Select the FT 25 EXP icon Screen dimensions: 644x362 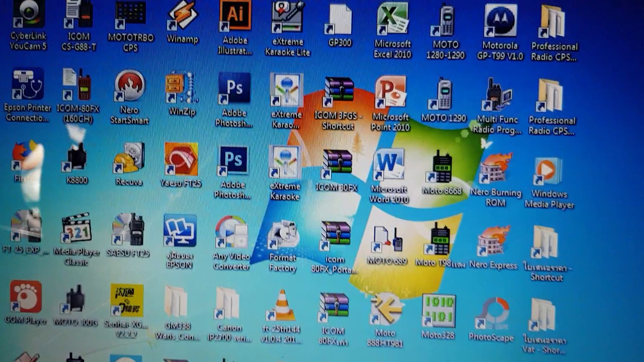(26, 232)
